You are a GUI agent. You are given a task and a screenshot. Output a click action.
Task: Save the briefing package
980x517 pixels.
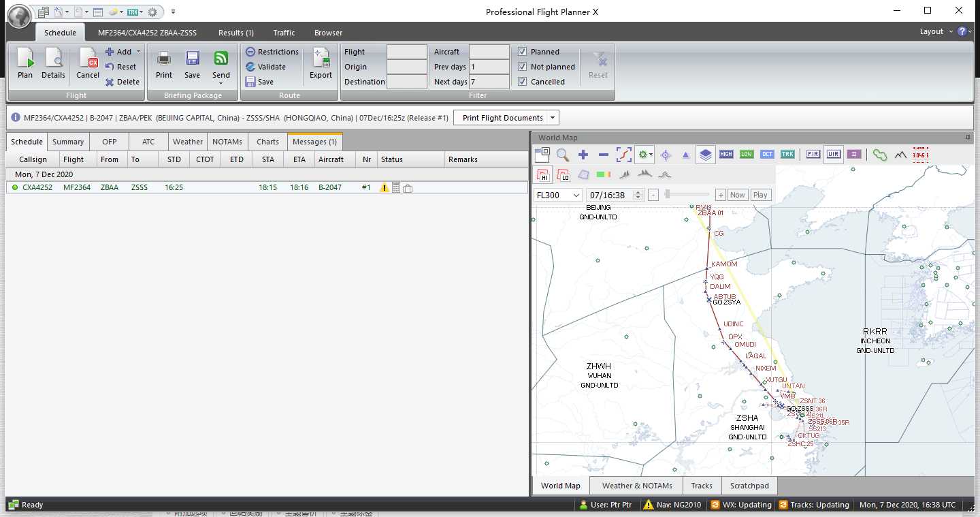coord(193,63)
